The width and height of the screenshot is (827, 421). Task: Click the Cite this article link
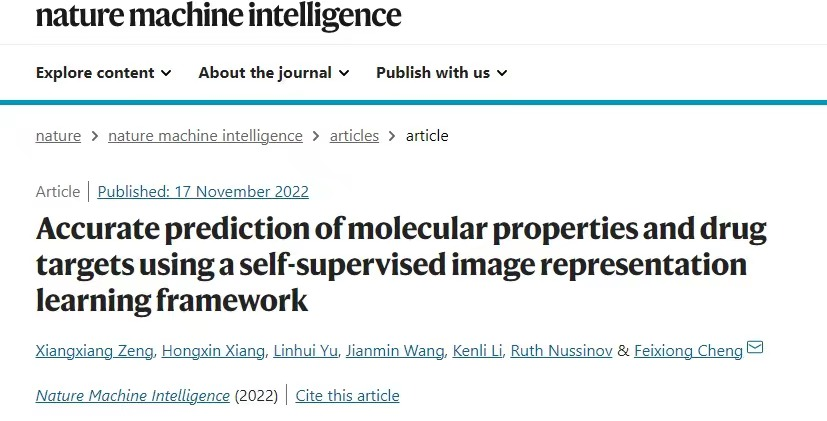[348, 395]
